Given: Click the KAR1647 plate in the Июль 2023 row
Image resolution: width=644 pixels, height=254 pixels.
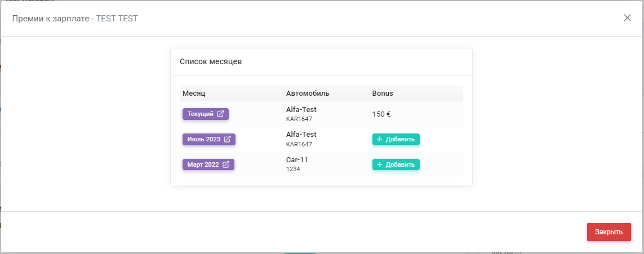Looking at the screenshot, I should pyautogui.click(x=299, y=144).
